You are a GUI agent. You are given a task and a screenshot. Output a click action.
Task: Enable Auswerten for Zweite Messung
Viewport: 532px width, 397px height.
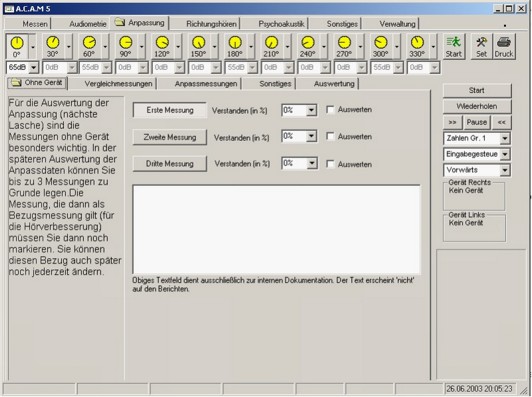click(330, 136)
